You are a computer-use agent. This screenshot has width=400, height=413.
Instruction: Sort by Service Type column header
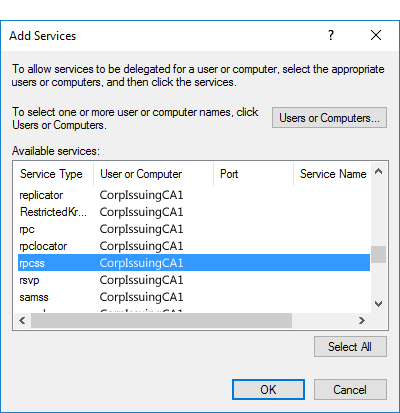point(53,174)
